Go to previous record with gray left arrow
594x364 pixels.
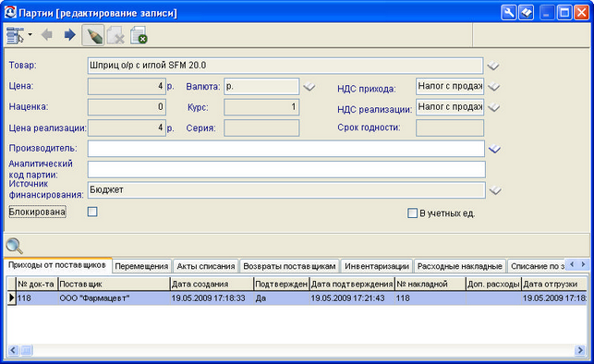(x=47, y=35)
